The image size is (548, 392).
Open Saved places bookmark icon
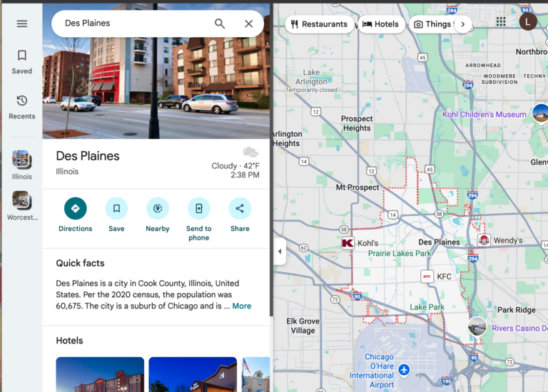(x=21, y=55)
